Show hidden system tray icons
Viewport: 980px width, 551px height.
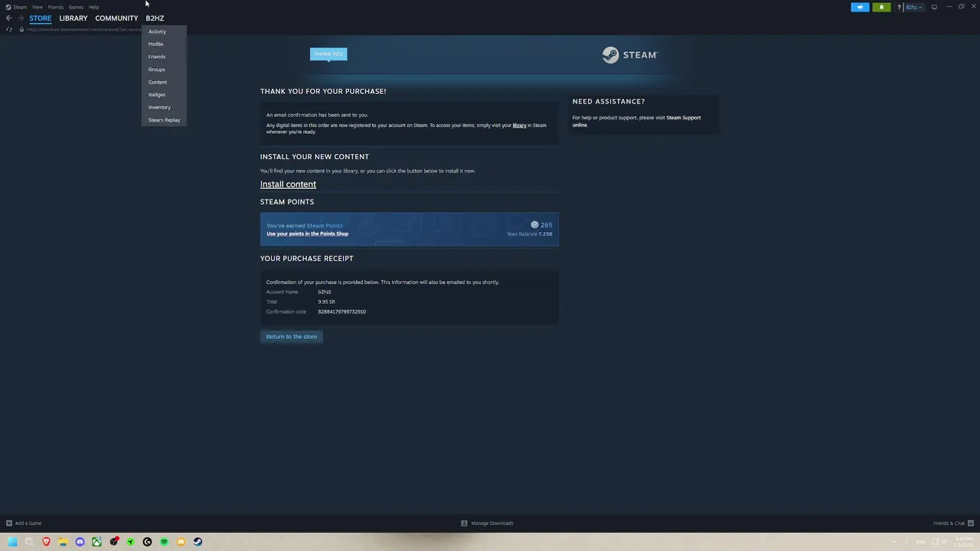tap(893, 542)
